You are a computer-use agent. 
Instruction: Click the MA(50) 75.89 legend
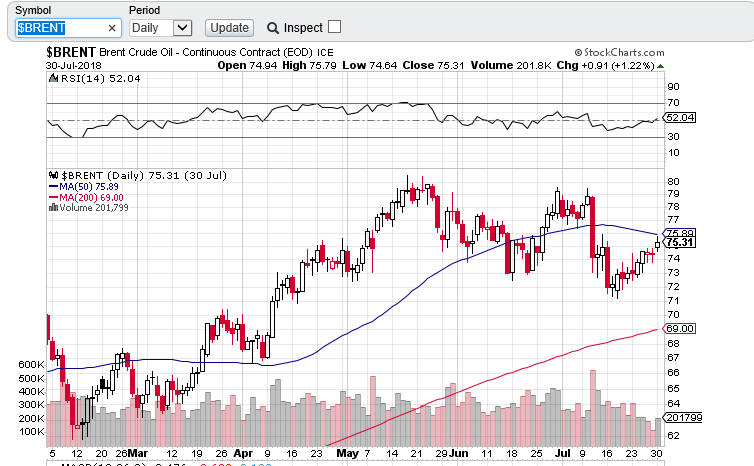(x=88, y=187)
